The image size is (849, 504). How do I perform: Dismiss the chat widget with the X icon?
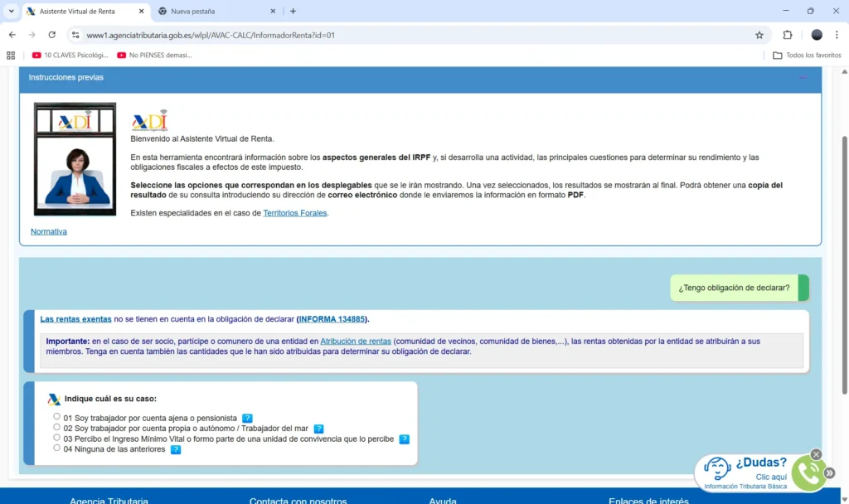point(816,454)
